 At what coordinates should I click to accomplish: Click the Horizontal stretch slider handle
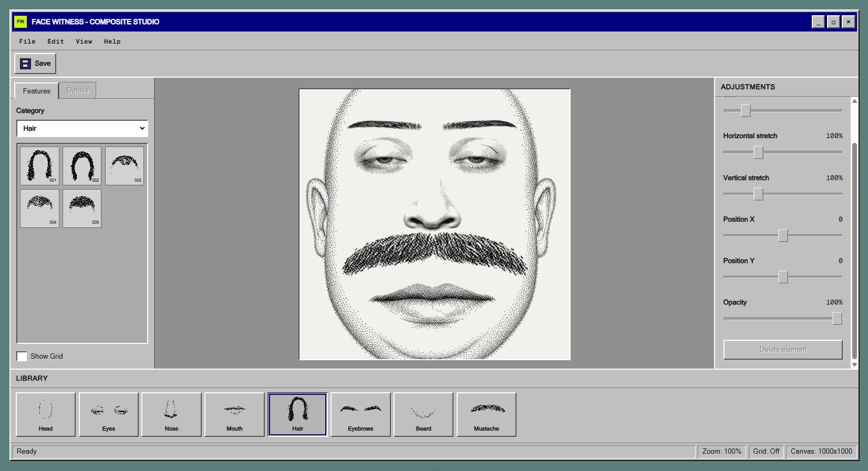pos(758,152)
